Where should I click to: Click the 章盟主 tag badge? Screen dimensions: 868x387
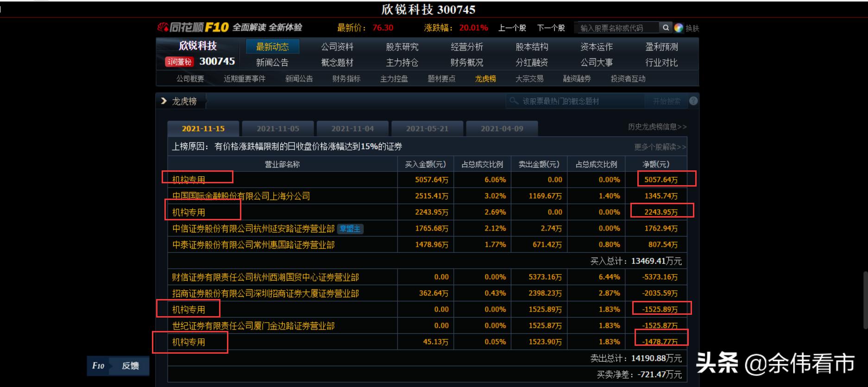tap(350, 229)
